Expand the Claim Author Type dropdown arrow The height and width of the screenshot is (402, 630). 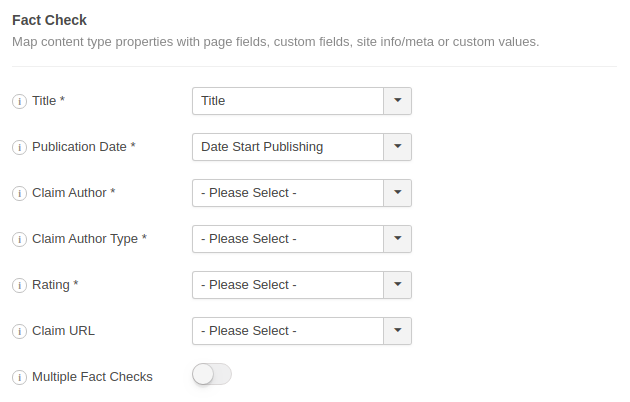click(397, 239)
